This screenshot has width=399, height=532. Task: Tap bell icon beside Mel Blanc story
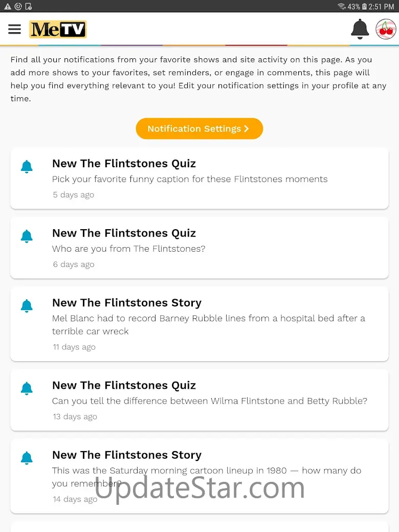coord(27,306)
